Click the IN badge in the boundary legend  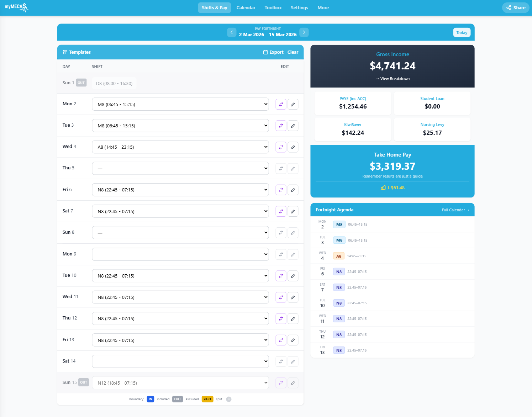151,399
